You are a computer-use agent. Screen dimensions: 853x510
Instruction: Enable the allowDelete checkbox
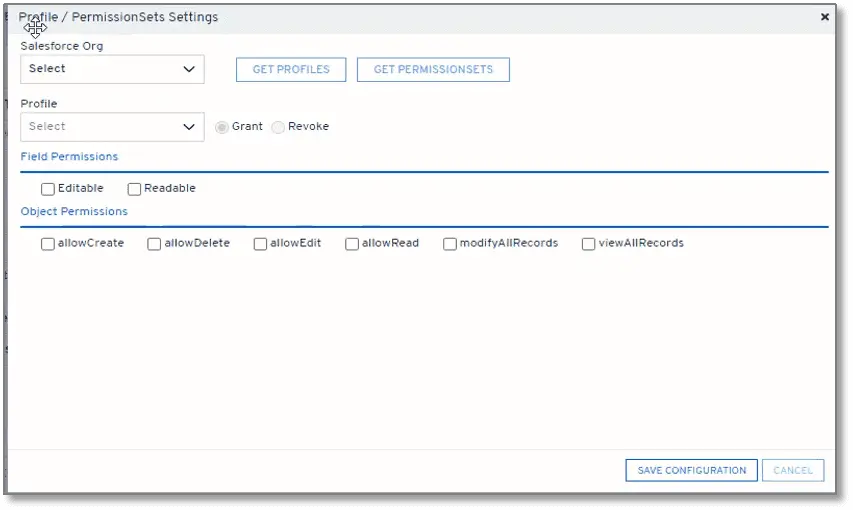pyautogui.click(x=154, y=244)
